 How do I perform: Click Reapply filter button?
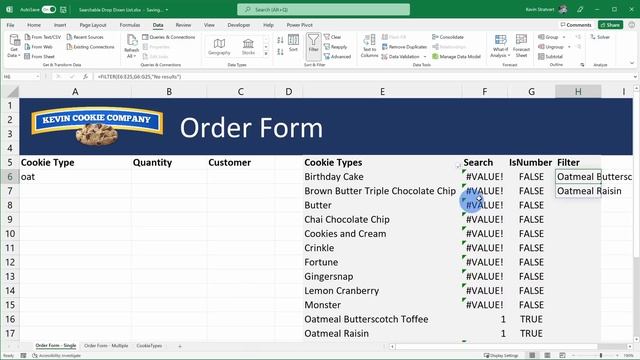[x=336, y=47]
